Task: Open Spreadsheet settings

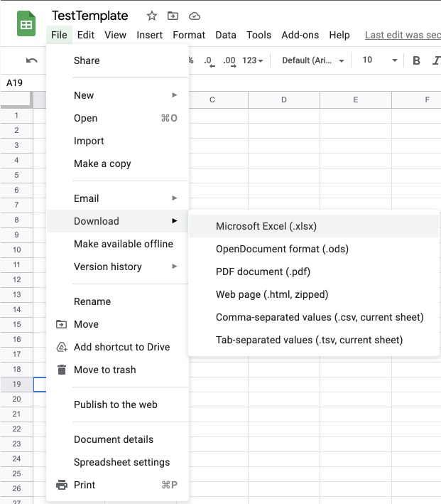Action: pyautogui.click(x=118, y=462)
